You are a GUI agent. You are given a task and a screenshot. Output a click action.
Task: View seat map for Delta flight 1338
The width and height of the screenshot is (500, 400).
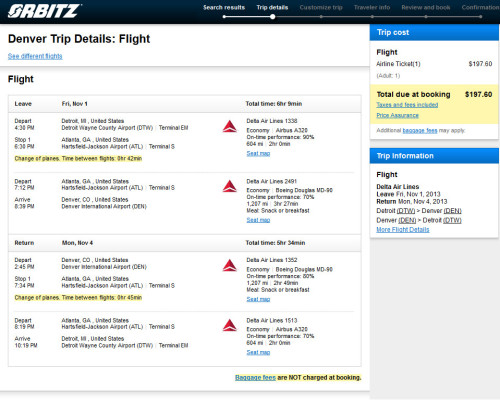pos(258,153)
